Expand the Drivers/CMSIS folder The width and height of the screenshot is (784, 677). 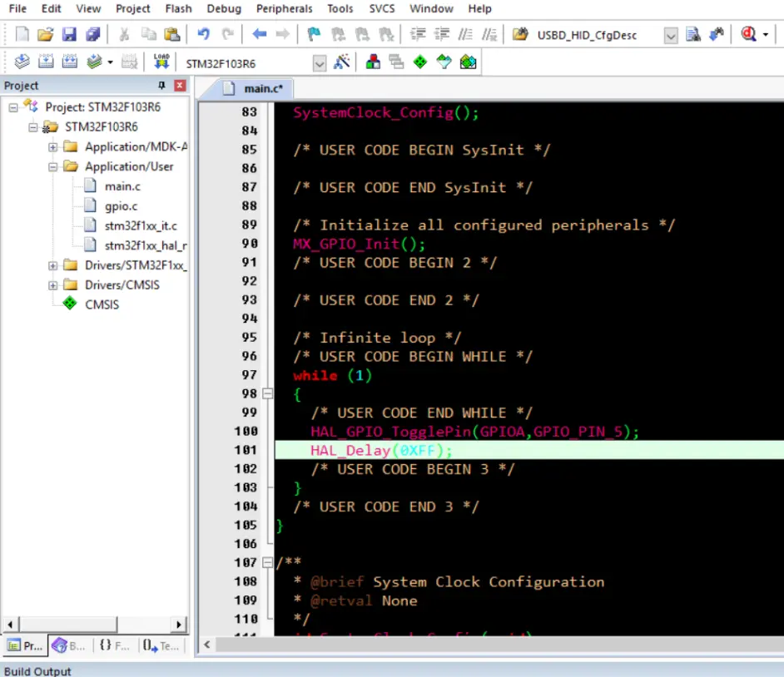[53, 285]
